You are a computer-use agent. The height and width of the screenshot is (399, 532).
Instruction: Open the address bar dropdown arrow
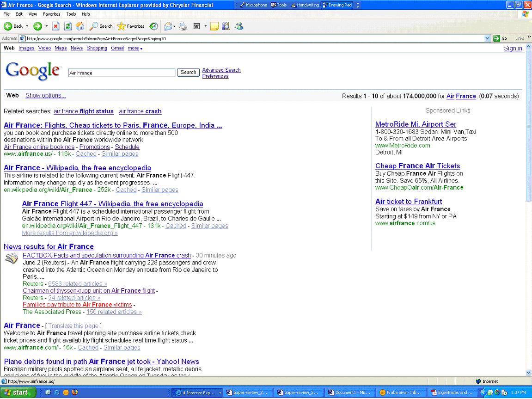[x=487, y=38]
